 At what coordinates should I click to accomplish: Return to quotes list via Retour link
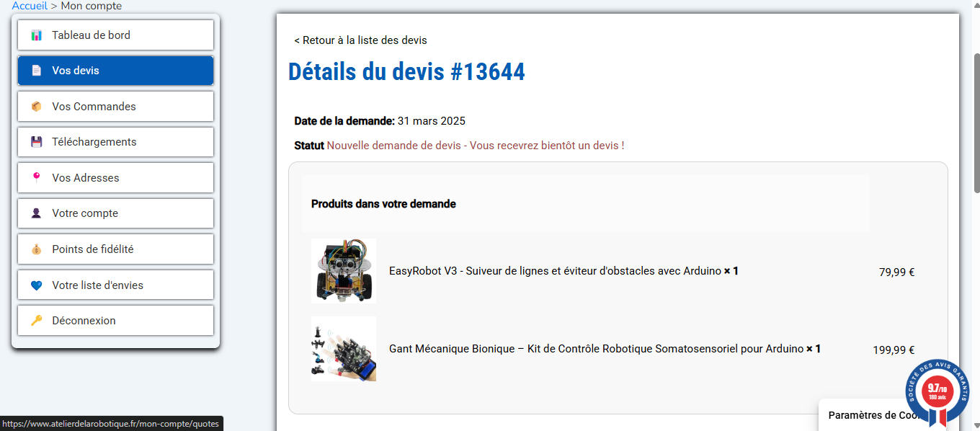[x=360, y=40]
